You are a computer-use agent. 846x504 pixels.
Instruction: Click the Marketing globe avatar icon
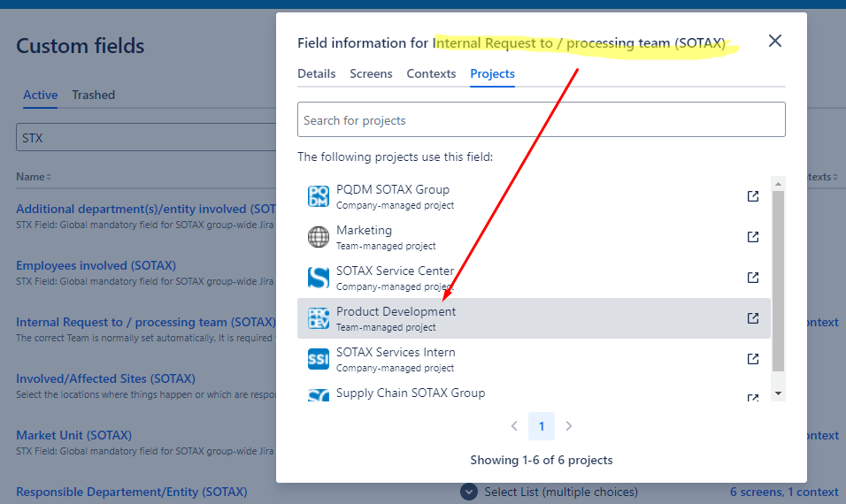[319, 237]
